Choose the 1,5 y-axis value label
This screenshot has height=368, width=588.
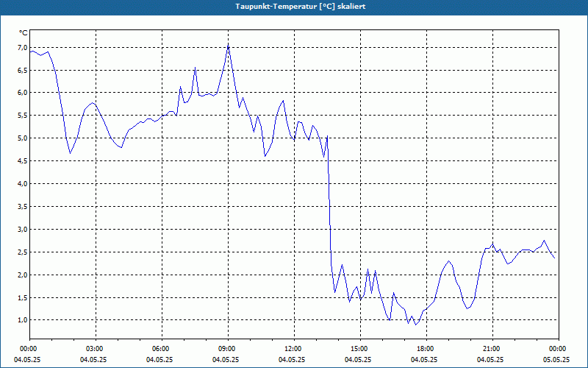pyautogui.click(x=22, y=297)
